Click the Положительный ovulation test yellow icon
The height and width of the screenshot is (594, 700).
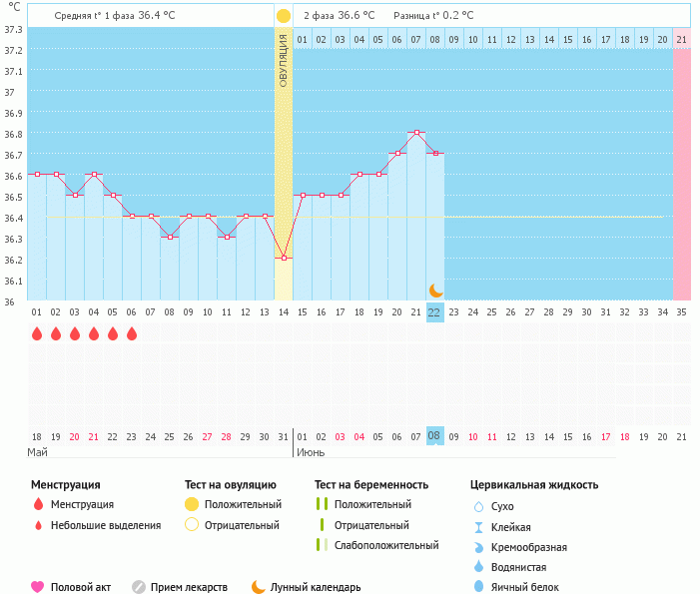(192, 504)
